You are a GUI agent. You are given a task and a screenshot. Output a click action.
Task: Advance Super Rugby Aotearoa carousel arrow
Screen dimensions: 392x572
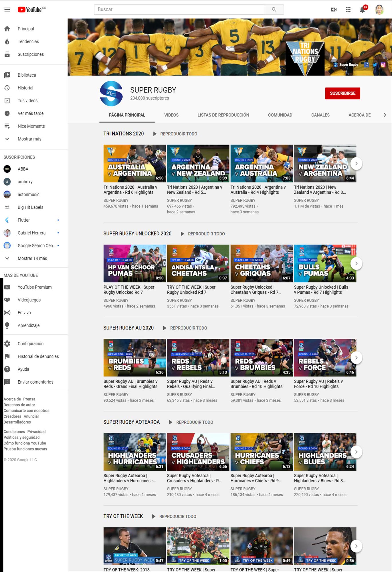(356, 452)
